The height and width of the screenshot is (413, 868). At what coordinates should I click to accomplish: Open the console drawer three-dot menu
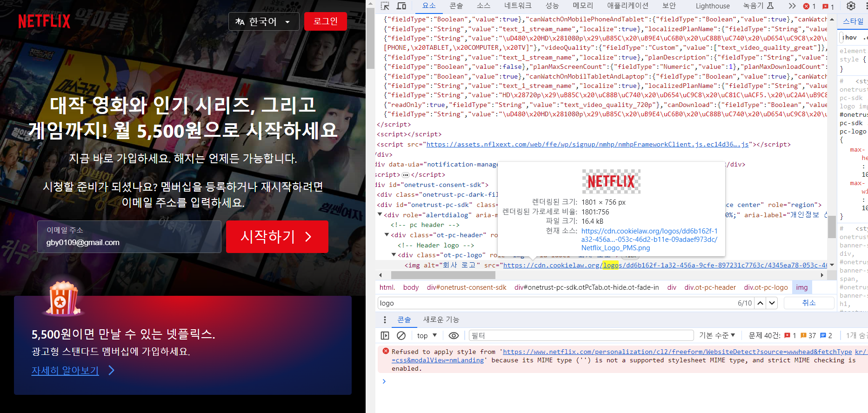[385, 320]
